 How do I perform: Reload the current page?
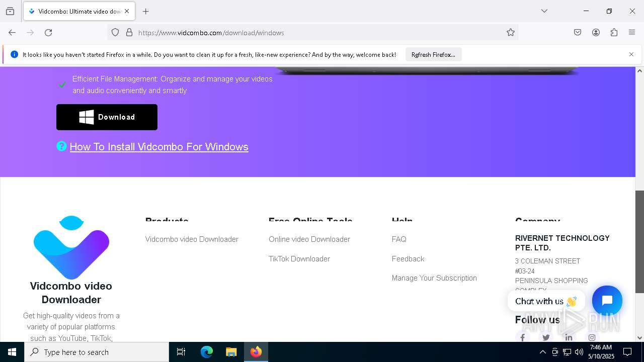(x=48, y=33)
